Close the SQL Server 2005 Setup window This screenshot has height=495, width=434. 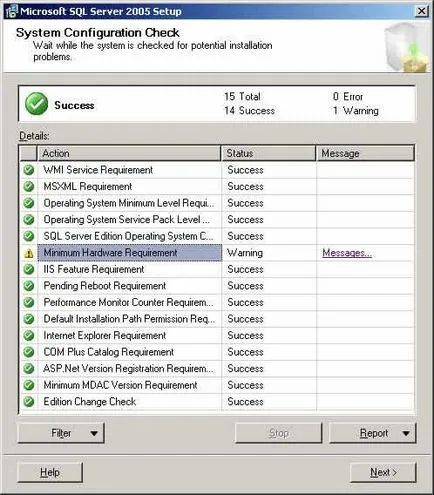[421, 11]
